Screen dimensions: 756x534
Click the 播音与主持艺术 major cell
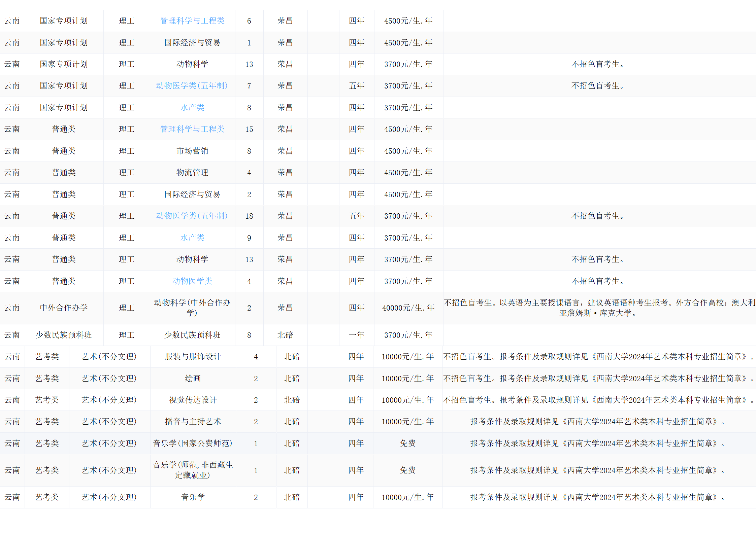[193, 422]
